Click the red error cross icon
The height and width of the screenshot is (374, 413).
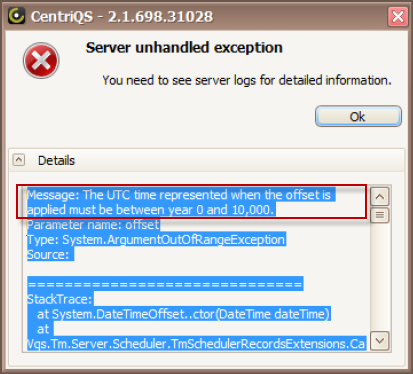click(41, 61)
